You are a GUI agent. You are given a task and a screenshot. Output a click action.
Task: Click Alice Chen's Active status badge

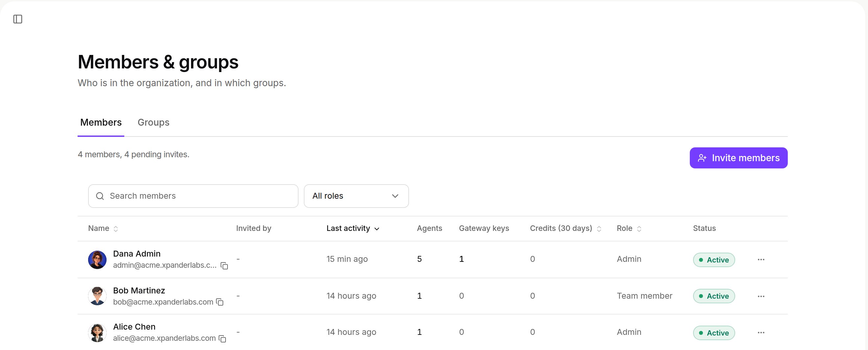(x=714, y=333)
